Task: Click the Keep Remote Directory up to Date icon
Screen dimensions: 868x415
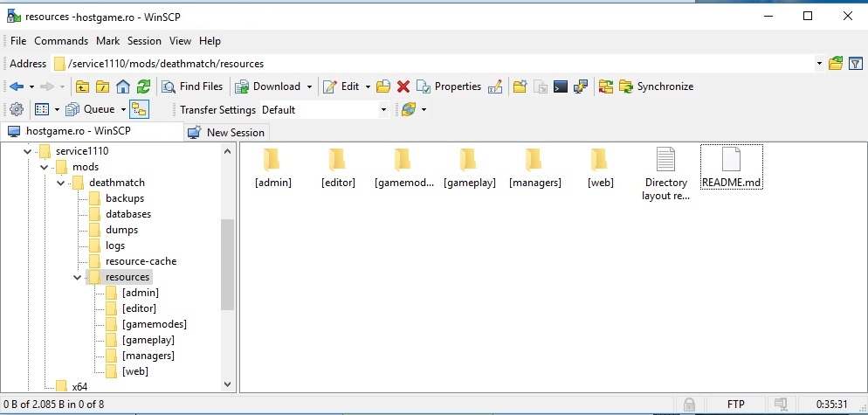Action: 409,110
